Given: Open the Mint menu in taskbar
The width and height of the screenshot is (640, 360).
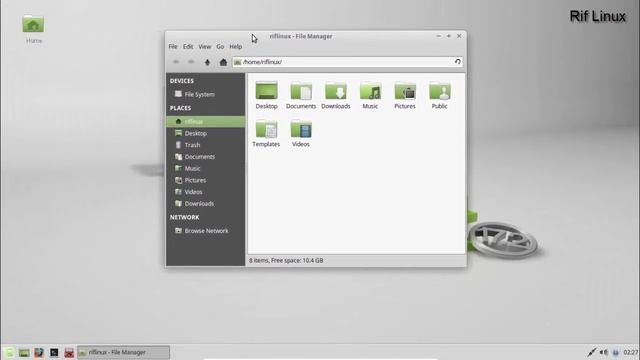Looking at the screenshot, I should pyautogui.click(x=9, y=352).
